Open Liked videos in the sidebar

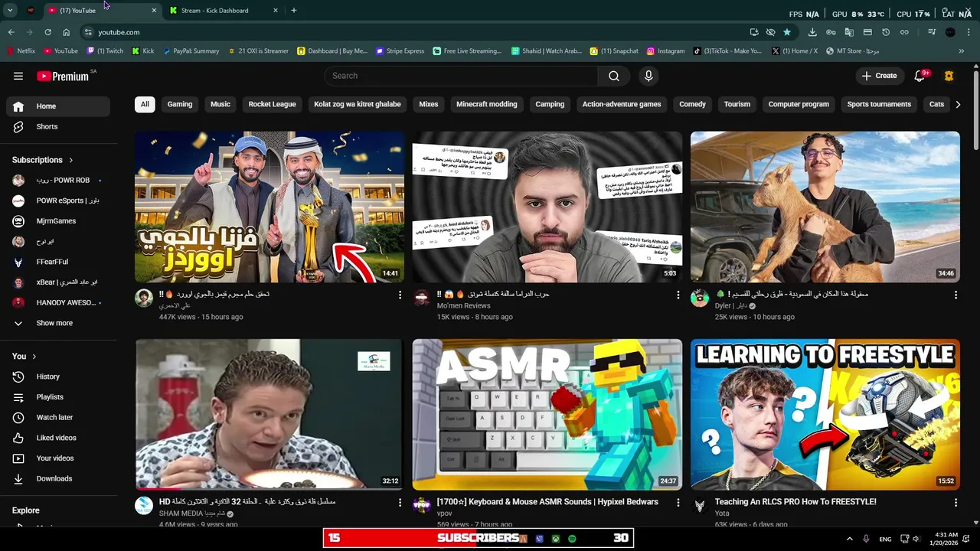58,438
